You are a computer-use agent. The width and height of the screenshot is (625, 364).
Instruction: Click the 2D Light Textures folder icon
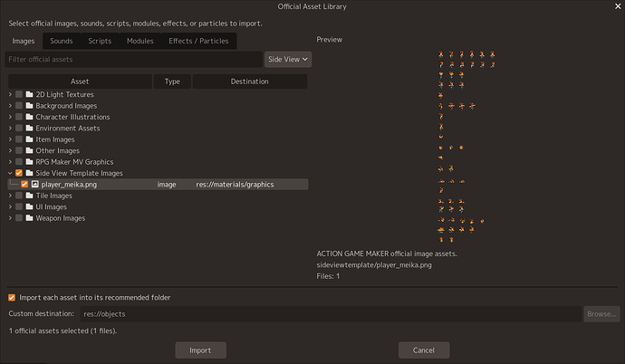coord(30,94)
